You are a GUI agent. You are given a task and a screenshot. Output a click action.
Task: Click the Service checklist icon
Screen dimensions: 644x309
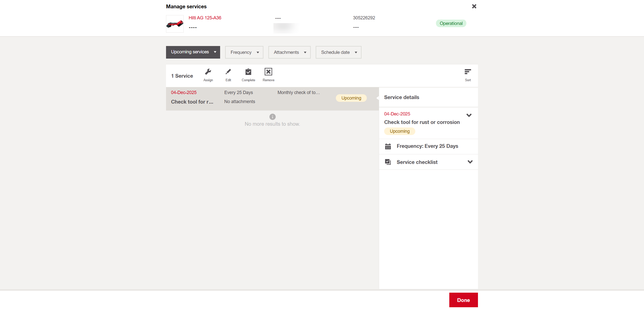point(388,162)
